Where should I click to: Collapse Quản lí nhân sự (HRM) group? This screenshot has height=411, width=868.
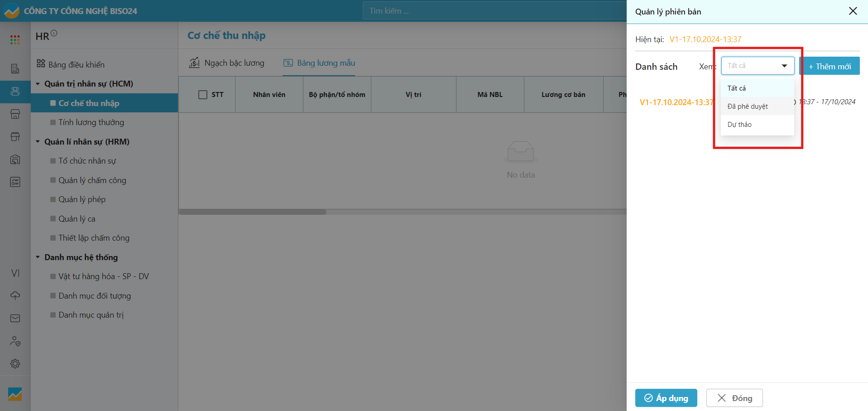pyautogui.click(x=38, y=142)
